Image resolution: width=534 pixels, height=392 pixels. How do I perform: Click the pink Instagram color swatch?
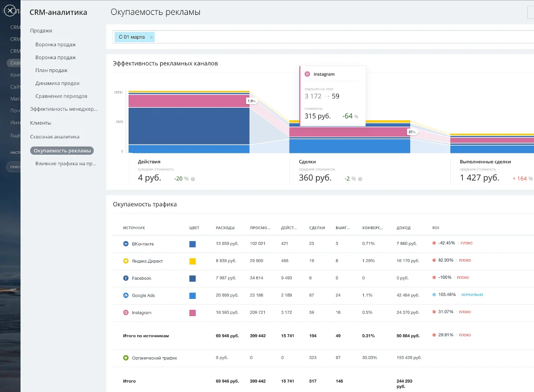tap(193, 313)
